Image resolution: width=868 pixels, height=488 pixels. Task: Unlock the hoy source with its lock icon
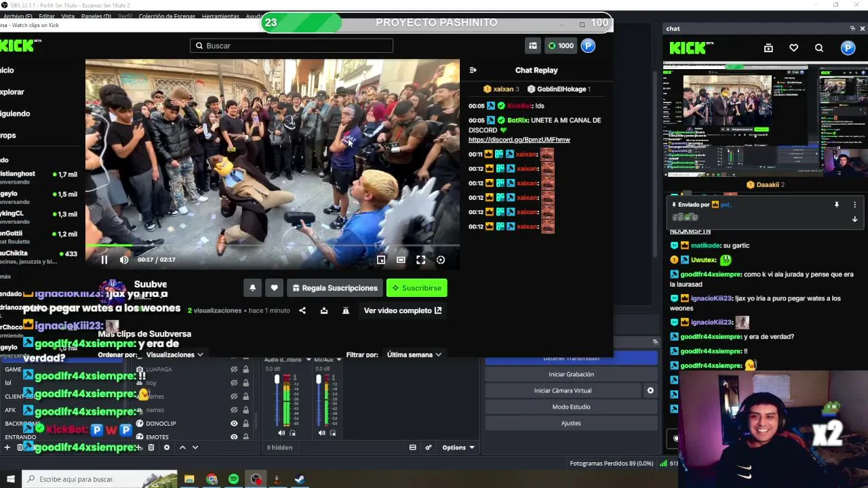[245, 383]
